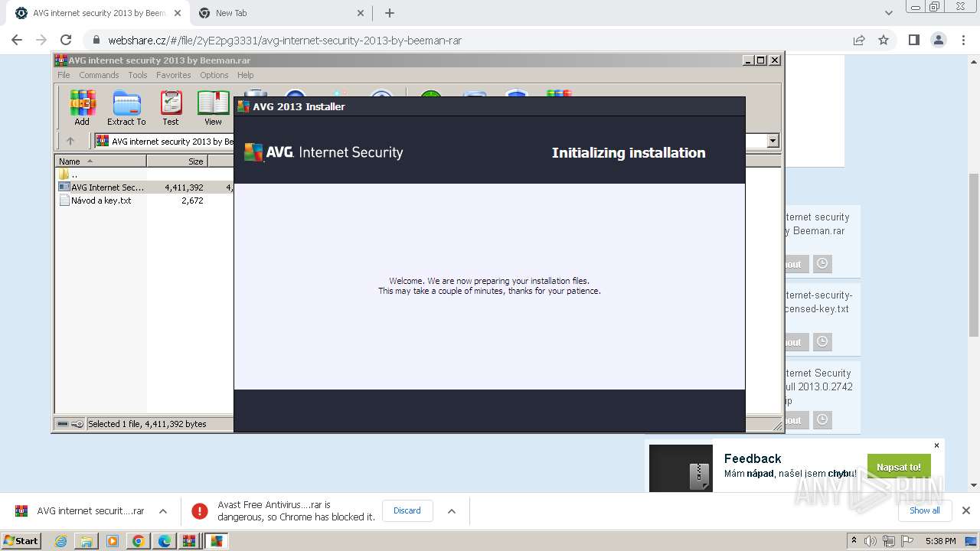Viewport: 980px width, 551px height.
Task: Sort WinRAR file list by Name column
Action: (100, 161)
